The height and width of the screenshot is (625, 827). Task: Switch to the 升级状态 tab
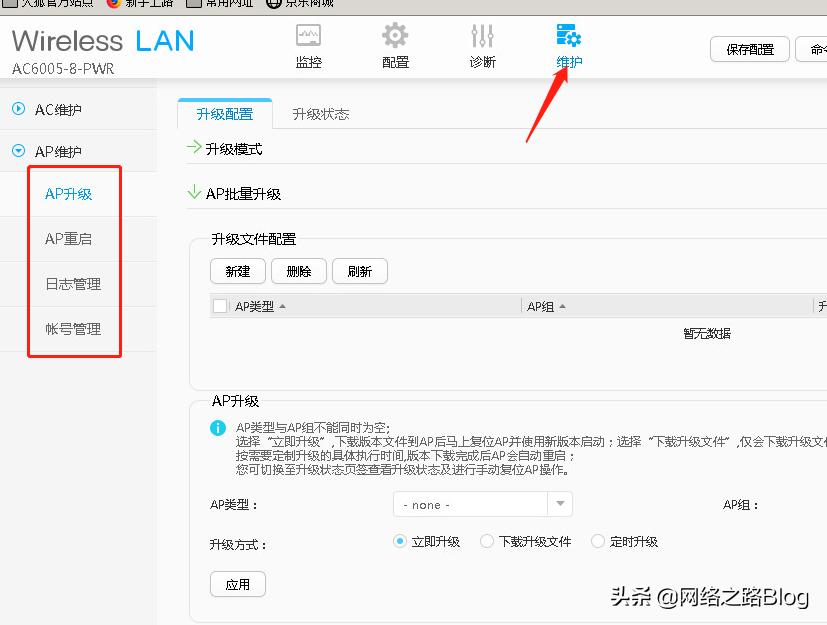(x=319, y=114)
